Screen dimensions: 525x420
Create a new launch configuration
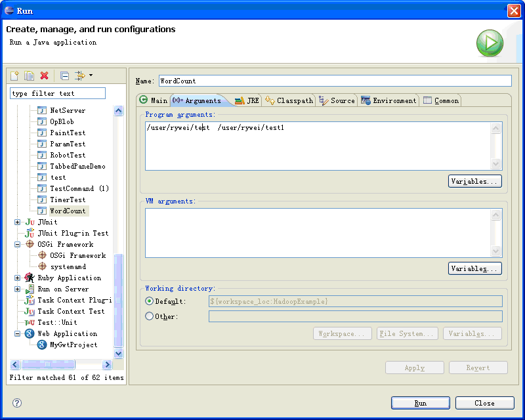point(14,75)
